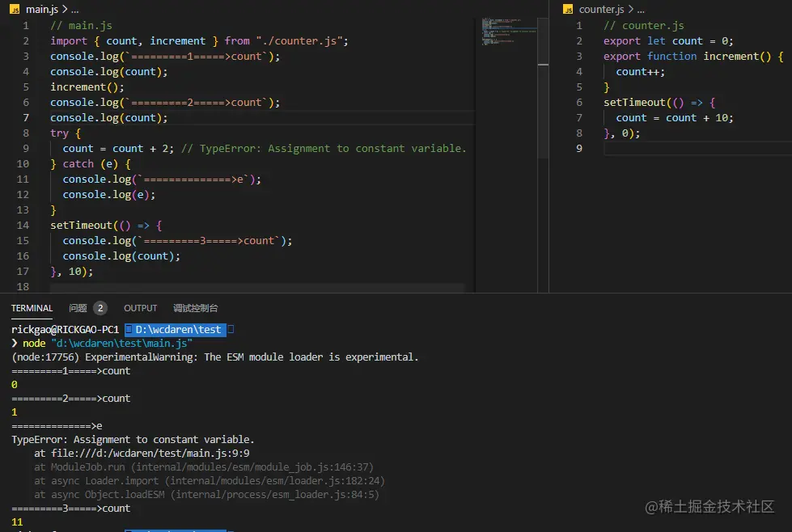Click count++; in counter.js

tap(640, 72)
